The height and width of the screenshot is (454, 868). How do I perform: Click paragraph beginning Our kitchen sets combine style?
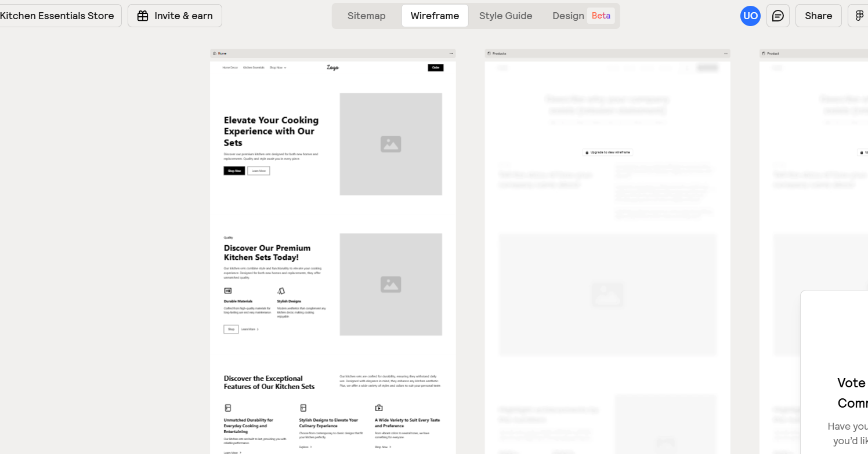click(273, 273)
